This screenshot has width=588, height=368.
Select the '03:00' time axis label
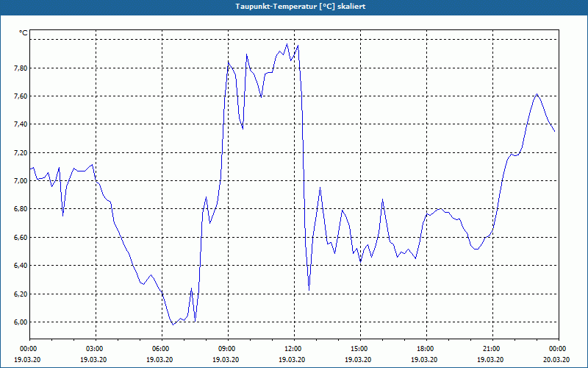coord(96,349)
